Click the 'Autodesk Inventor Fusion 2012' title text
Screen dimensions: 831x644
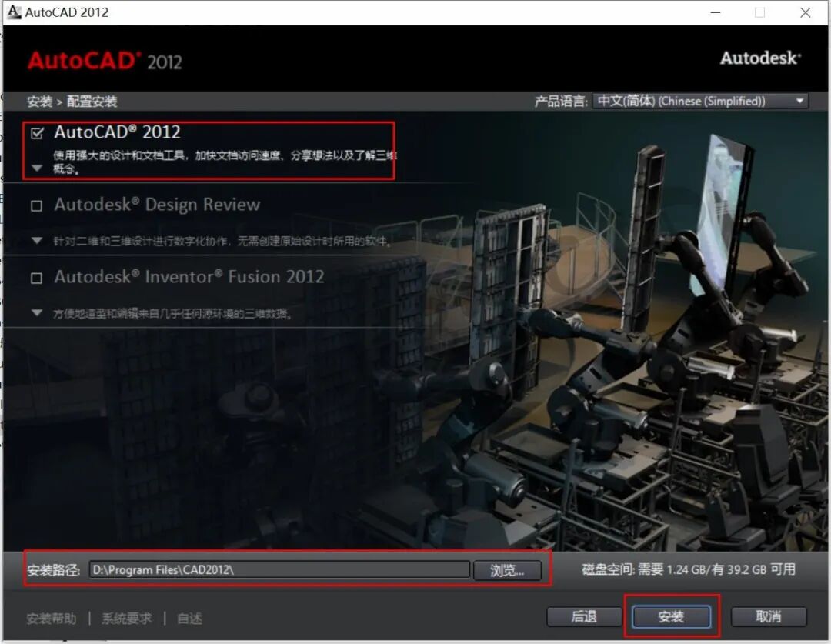(189, 277)
